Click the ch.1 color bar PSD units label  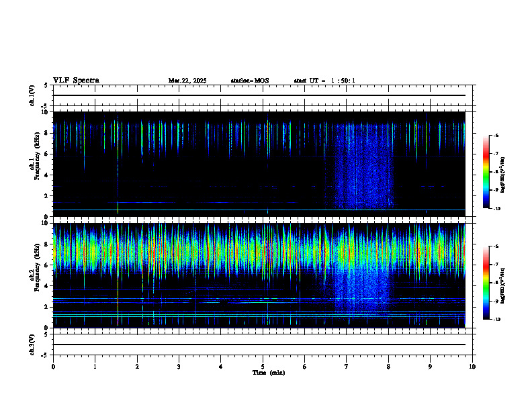click(x=503, y=175)
